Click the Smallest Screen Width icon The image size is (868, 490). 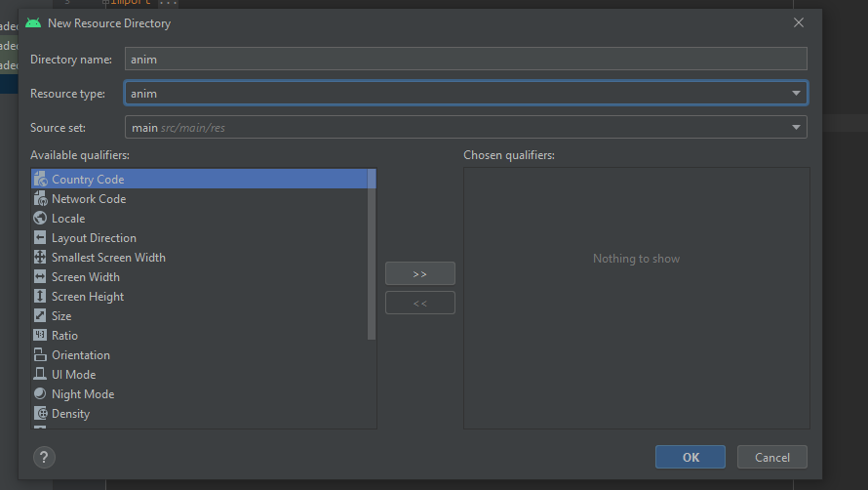(40, 257)
